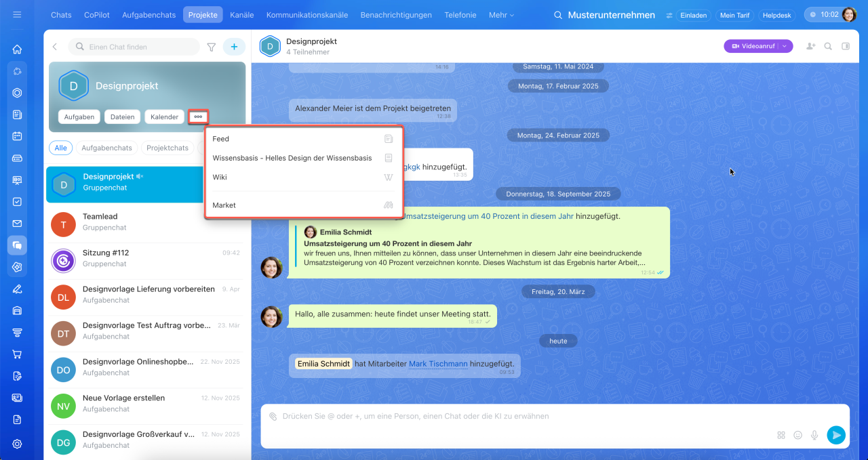Click the Mein Tarif button
868x460 pixels.
point(735,15)
